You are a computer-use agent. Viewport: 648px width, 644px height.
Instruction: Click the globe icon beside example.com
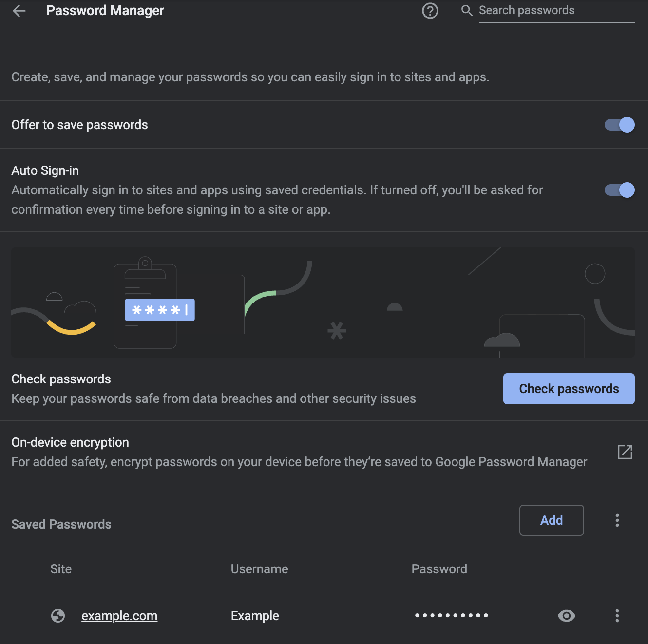coord(58,616)
